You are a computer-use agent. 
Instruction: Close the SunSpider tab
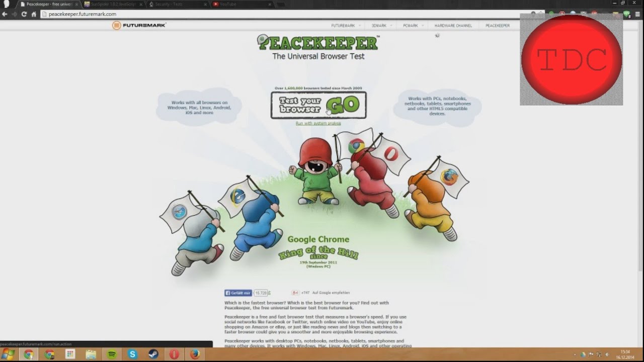click(x=140, y=4)
